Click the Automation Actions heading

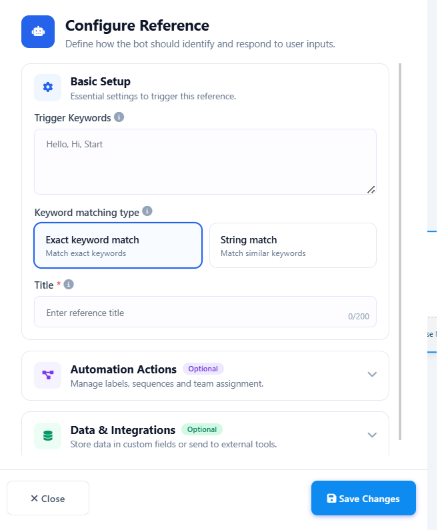tap(123, 369)
